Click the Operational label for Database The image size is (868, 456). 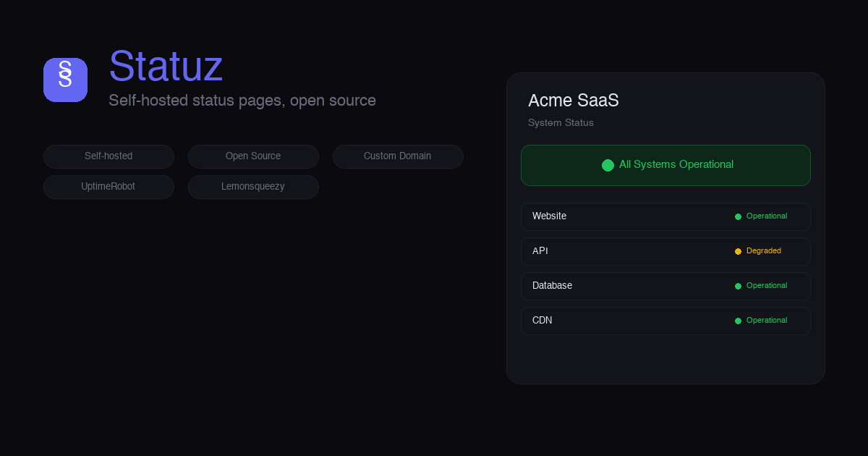tap(767, 286)
